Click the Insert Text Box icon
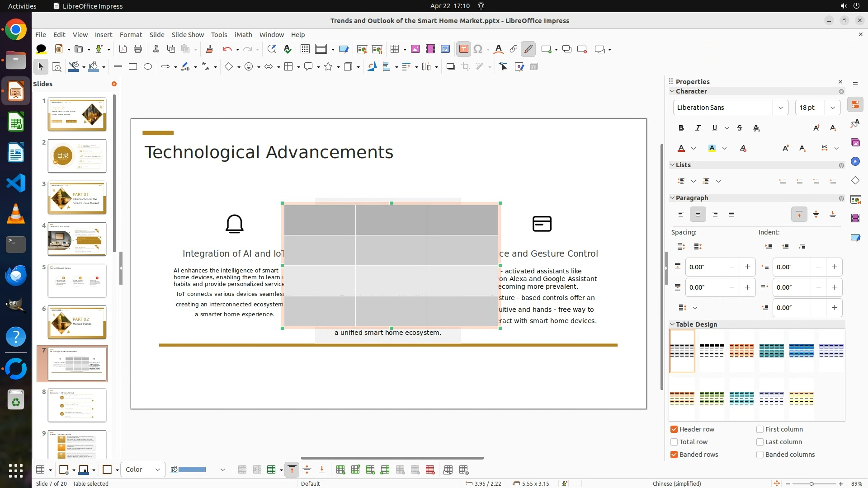Screen dimensions: 868x488 click(x=463, y=49)
